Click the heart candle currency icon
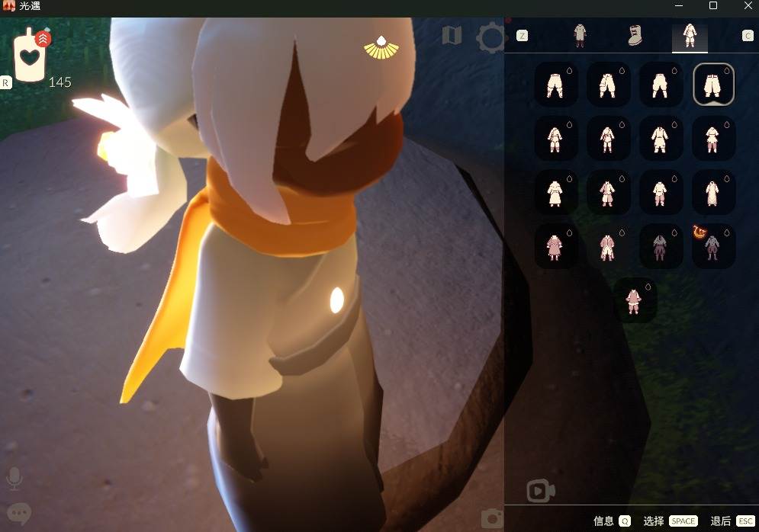The height and width of the screenshot is (532, 759). coord(30,56)
